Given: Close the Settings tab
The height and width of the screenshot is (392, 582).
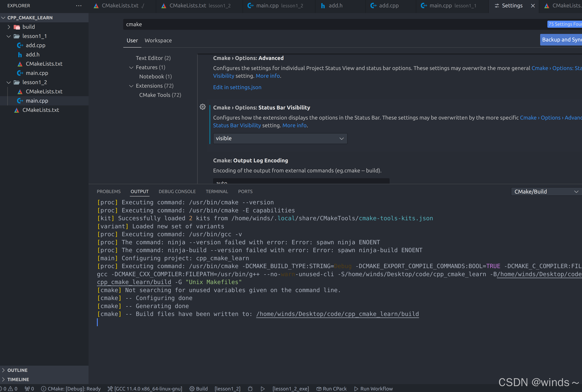Looking at the screenshot, I should pyautogui.click(x=533, y=6).
